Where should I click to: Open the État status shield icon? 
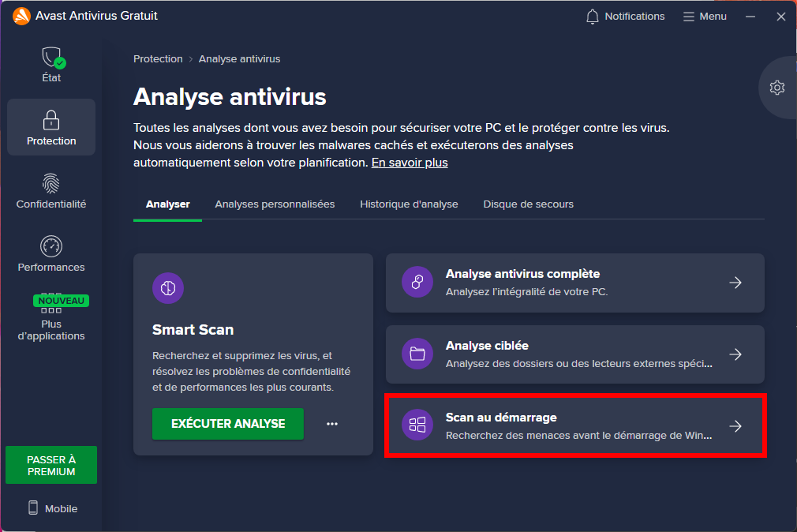53,58
